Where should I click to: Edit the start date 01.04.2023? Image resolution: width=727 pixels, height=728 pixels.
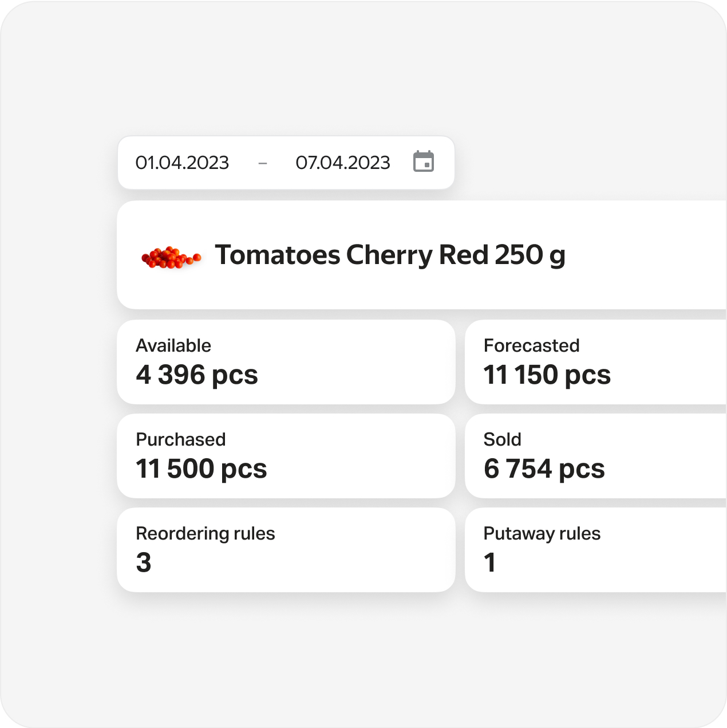click(x=182, y=163)
